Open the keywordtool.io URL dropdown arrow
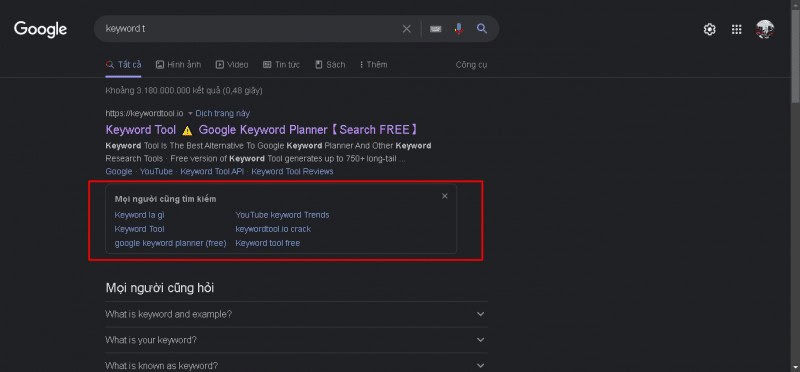This screenshot has height=372, width=800. click(x=190, y=113)
